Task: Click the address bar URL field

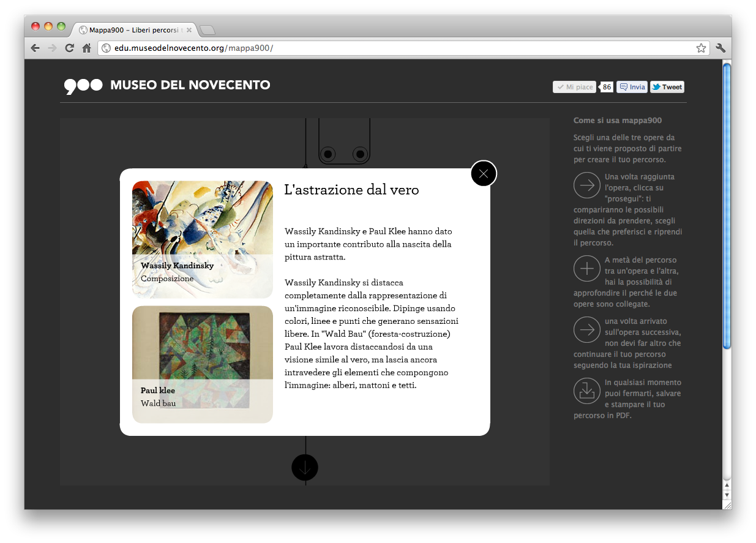Action: coord(403,48)
